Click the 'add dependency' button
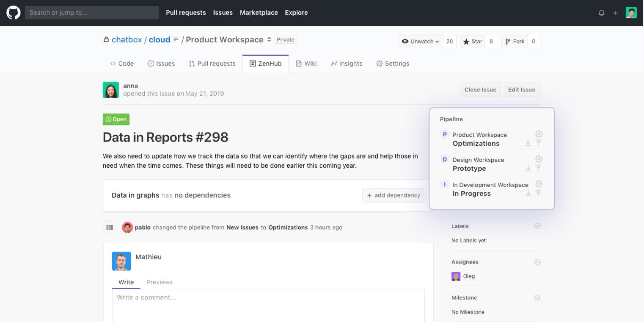Screen dimensions: 644x322 coord(393,195)
